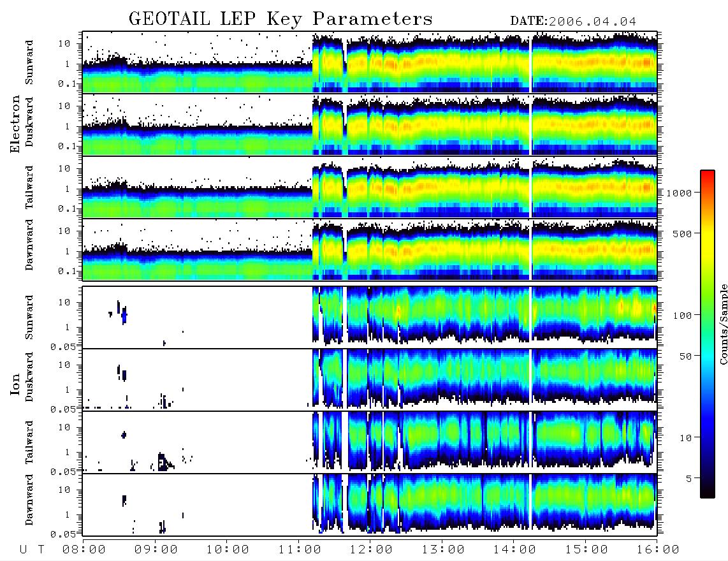
Task: Click the "10:00" time tick label
Action: (228, 550)
